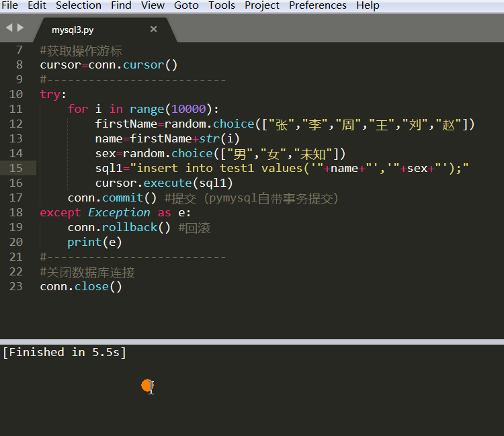This screenshot has width=504, height=436.
Task: Close the mysql3.py tab
Action: (153, 30)
